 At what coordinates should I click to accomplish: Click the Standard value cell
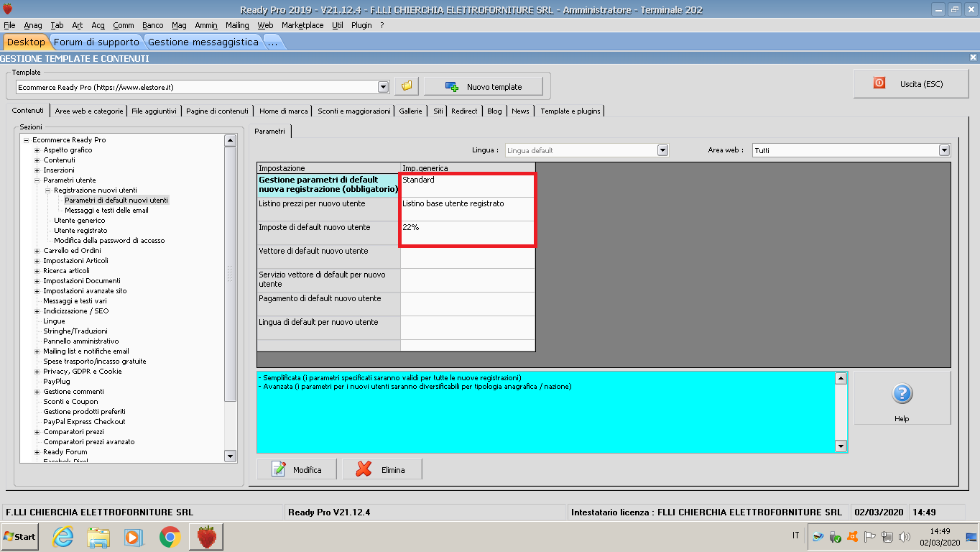click(468, 185)
